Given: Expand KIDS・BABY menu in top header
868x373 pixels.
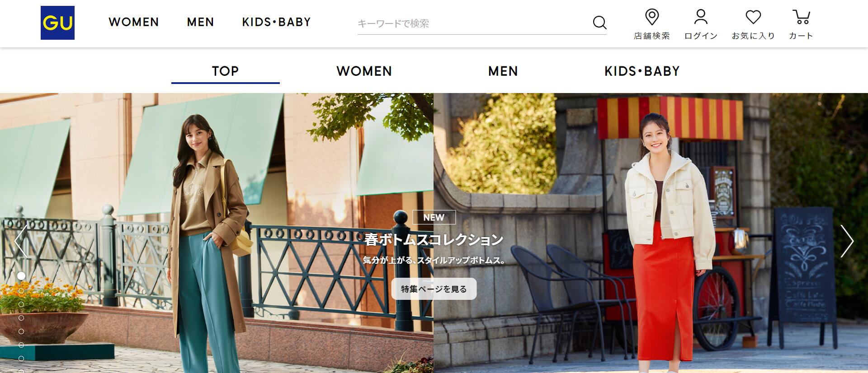Looking at the screenshot, I should click(x=276, y=22).
